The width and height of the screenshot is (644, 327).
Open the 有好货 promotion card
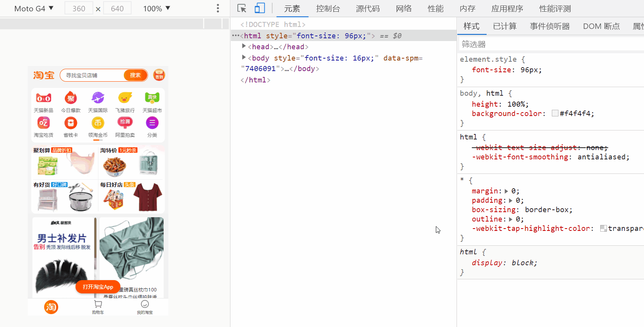click(x=64, y=197)
